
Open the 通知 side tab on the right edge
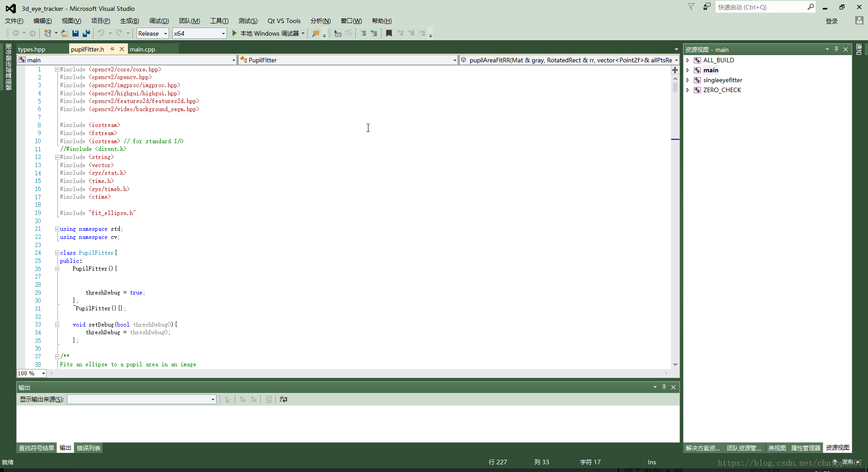click(x=859, y=49)
